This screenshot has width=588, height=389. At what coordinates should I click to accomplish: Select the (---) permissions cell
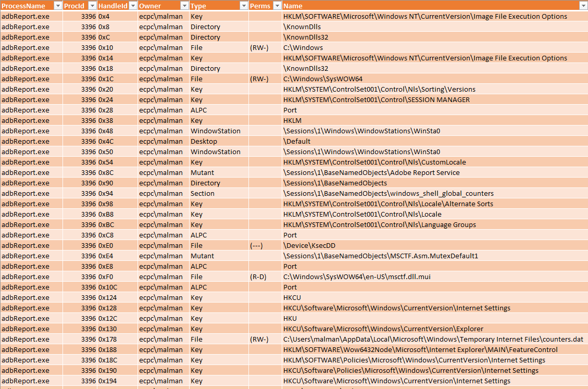point(265,245)
